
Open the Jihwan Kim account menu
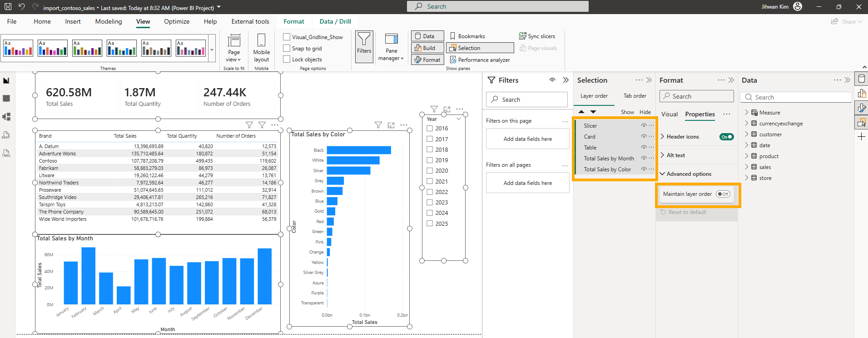pos(782,7)
